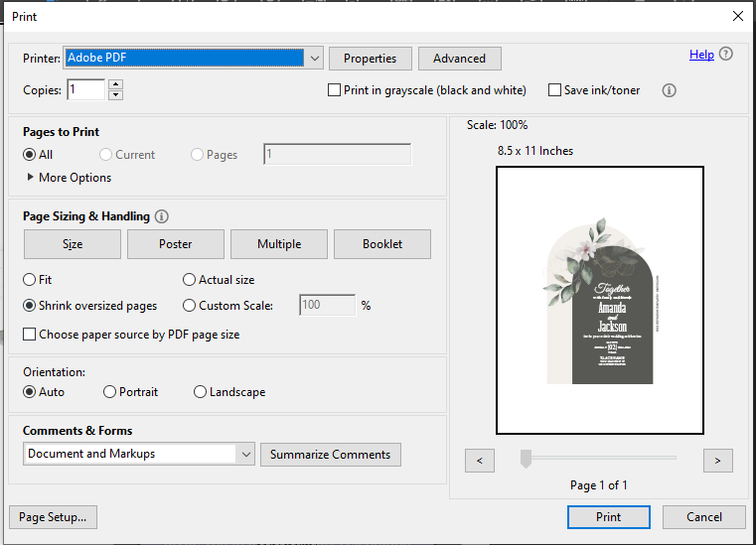Choose Landscape orientation
The image size is (756, 545).
point(200,392)
